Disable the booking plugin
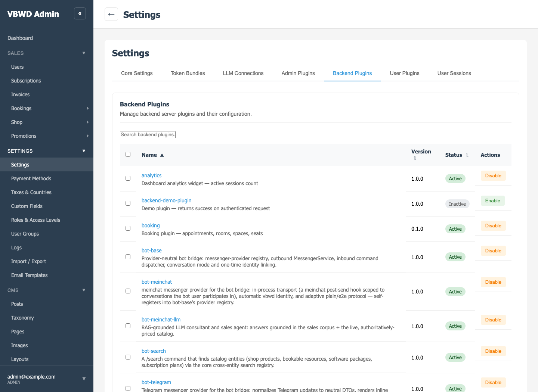Image resolution: width=538 pixels, height=392 pixels. [x=493, y=226]
